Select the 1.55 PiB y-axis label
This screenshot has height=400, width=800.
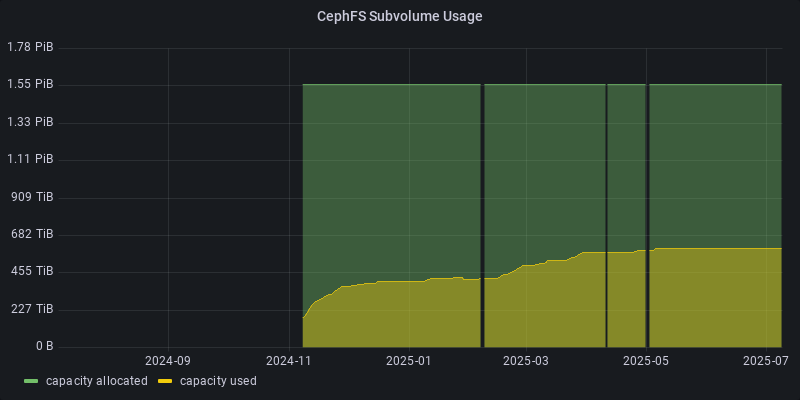point(30,85)
